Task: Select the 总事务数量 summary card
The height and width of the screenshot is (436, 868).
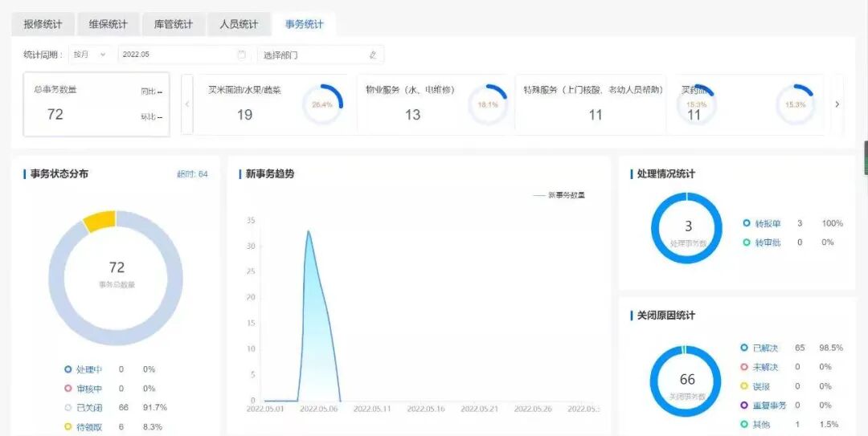Action: tap(96, 104)
